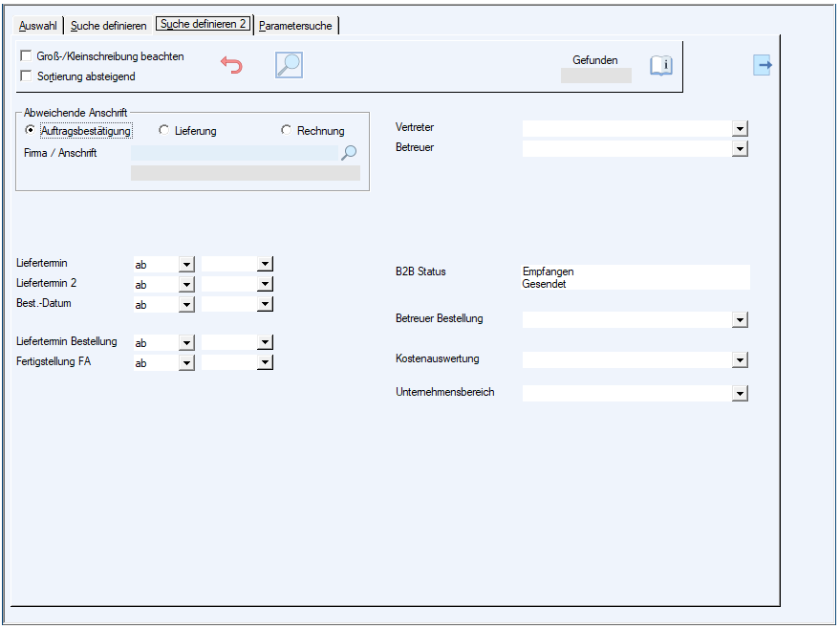Go to the Suche definieren tab
This screenshot has width=840, height=629.
108,26
